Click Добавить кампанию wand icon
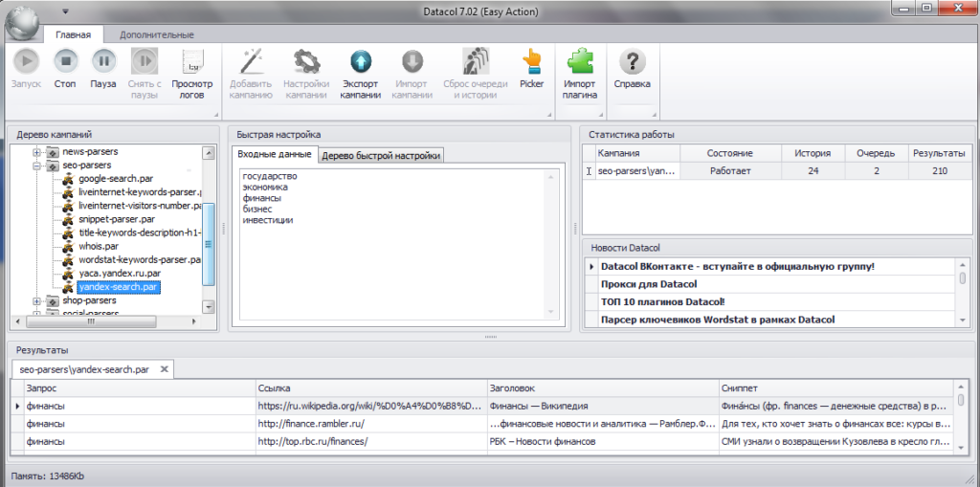Screen dimensions: 980x487 pyautogui.click(x=251, y=61)
